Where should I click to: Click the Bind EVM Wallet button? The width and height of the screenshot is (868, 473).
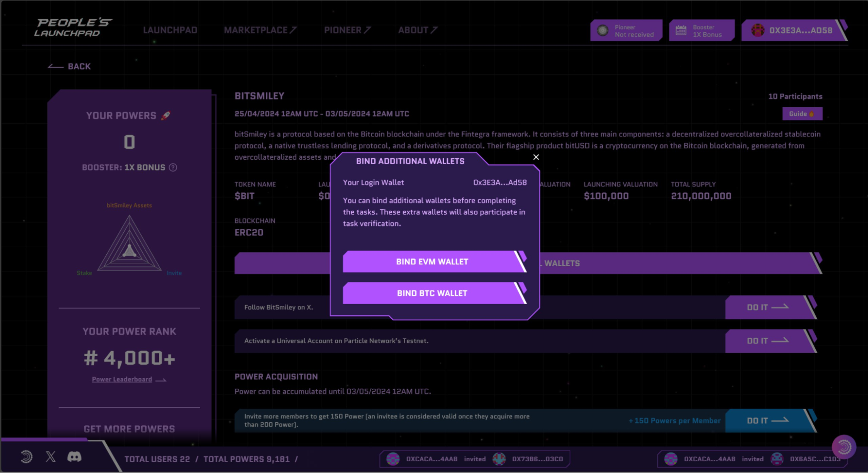[x=432, y=261]
